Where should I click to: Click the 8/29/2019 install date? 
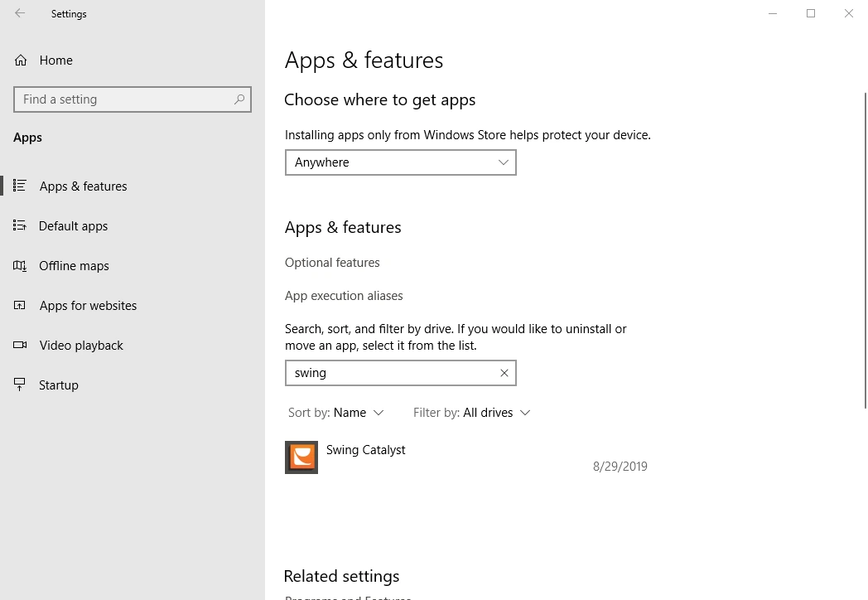tap(620, 467)
